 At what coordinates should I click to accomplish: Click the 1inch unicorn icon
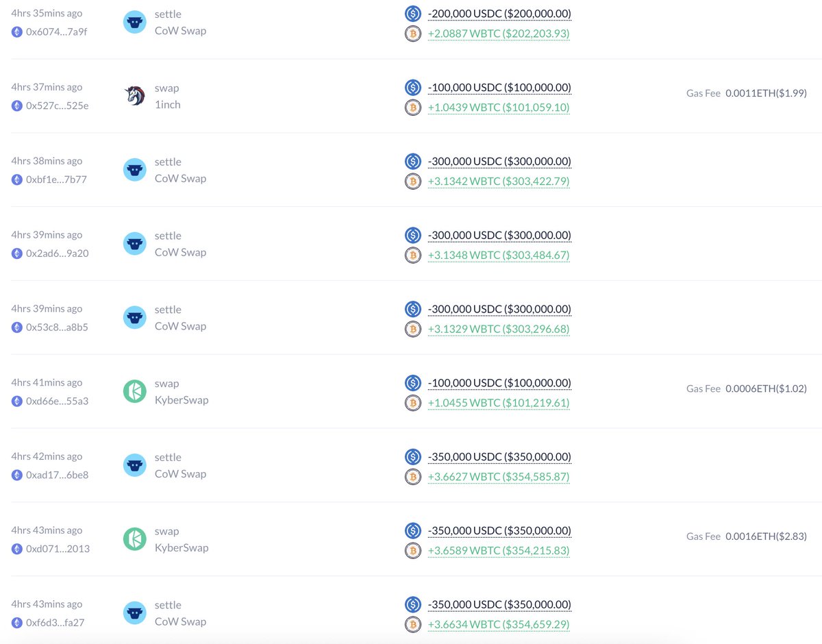[x=135, y=96]
